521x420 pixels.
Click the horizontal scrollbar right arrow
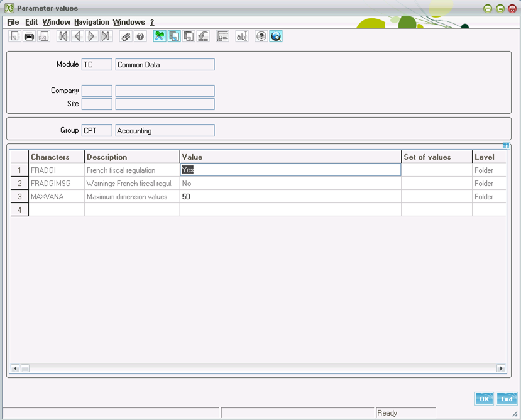[501, 368]
